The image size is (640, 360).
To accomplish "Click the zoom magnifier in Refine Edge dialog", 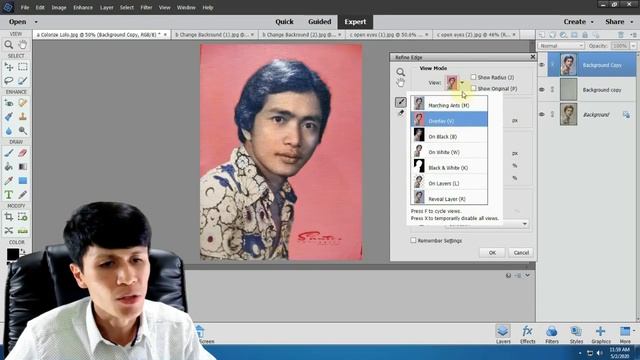I will click(x=400, y=72).
